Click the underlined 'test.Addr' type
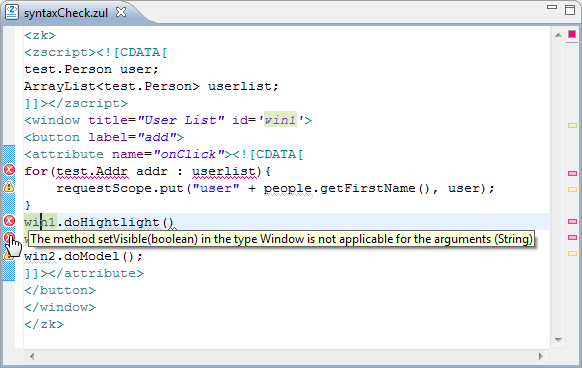The image size is (582, 368). tap(92, 172)
